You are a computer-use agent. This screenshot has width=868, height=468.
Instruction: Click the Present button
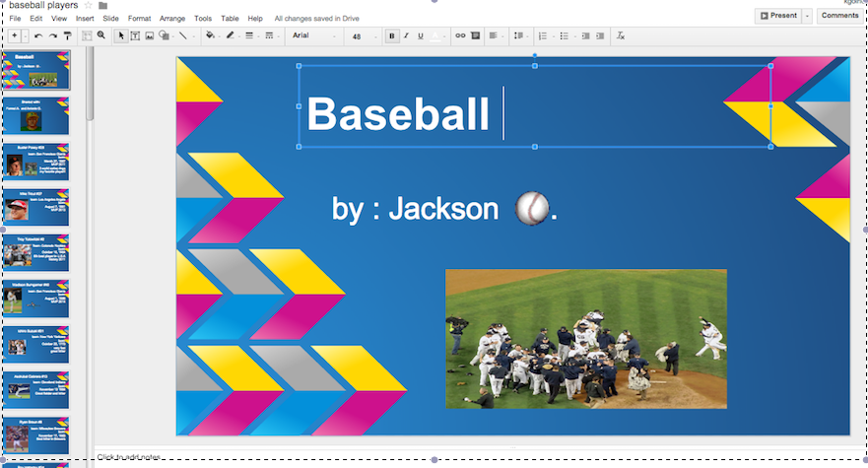778,16
